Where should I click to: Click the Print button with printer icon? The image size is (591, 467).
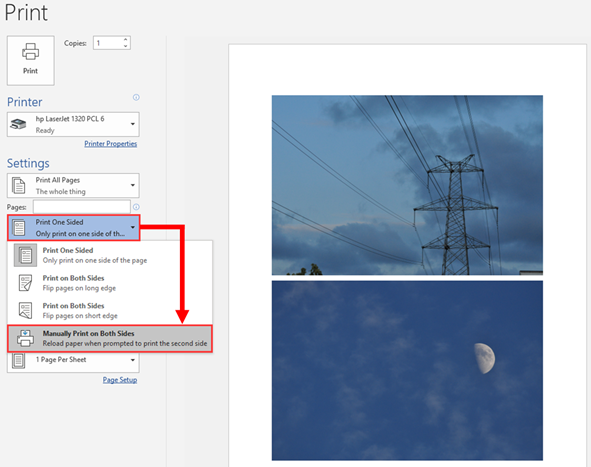click(x=31, y=60)
